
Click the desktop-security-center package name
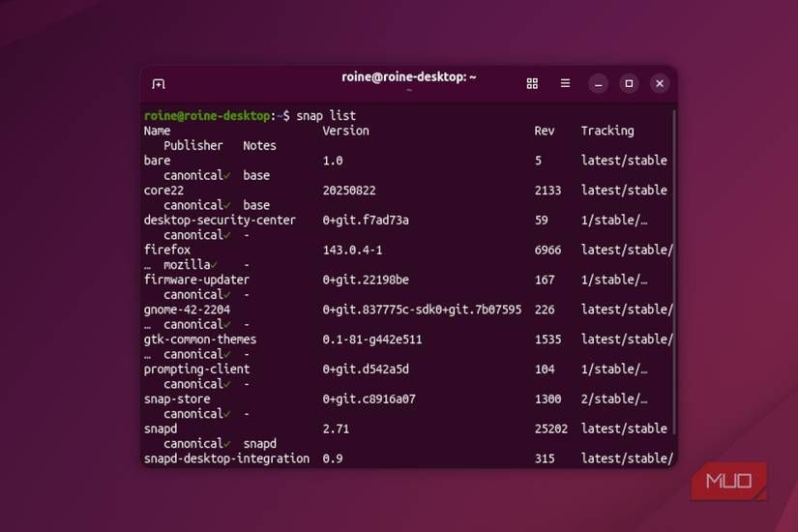220,220
